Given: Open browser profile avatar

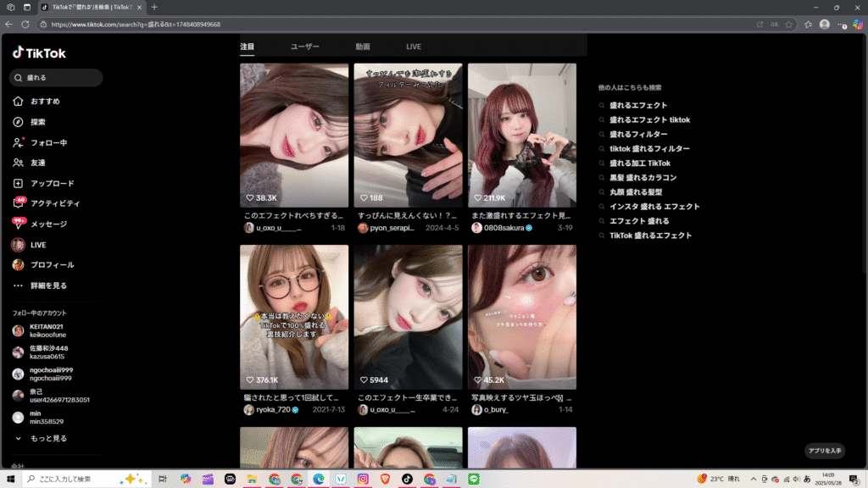Looking at the screenshot, I should click(x=824, y=25).
